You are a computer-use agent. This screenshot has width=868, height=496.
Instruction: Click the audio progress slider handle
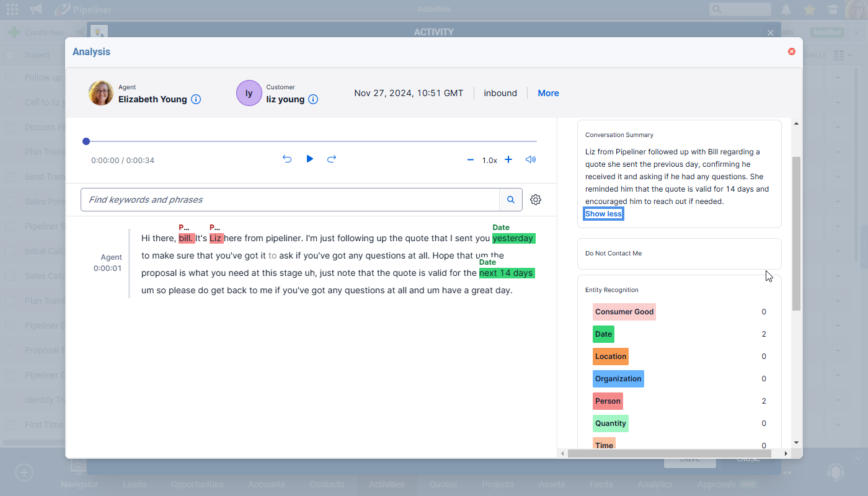86,141
